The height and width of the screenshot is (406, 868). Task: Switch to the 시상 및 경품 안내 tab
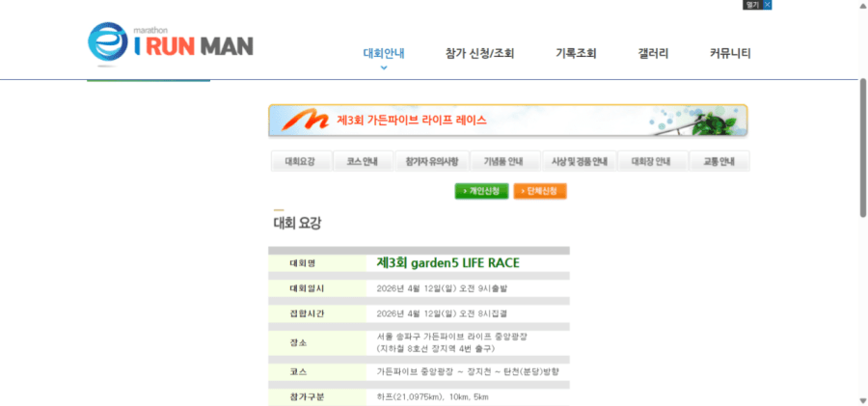click(579, 162)
